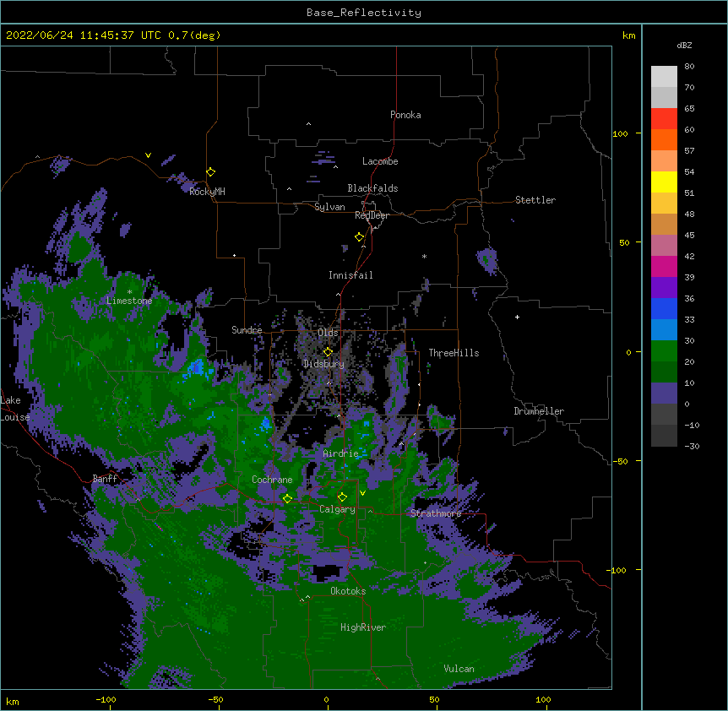
Task: Click the yellow 54 dBZ legend swatch
Action: [664, 182]
